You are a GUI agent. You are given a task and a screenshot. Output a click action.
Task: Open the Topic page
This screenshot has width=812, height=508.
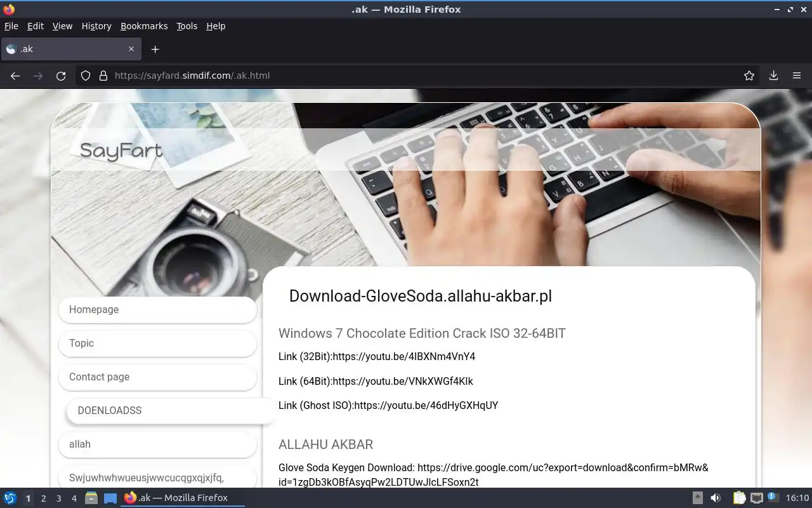(x=157, y=344)
